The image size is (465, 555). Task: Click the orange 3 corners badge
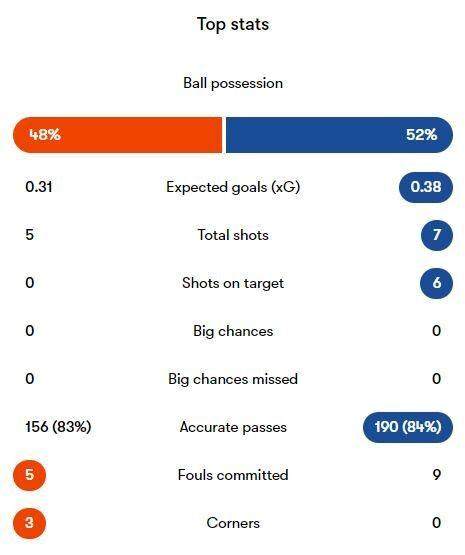[x=29, y=523]
